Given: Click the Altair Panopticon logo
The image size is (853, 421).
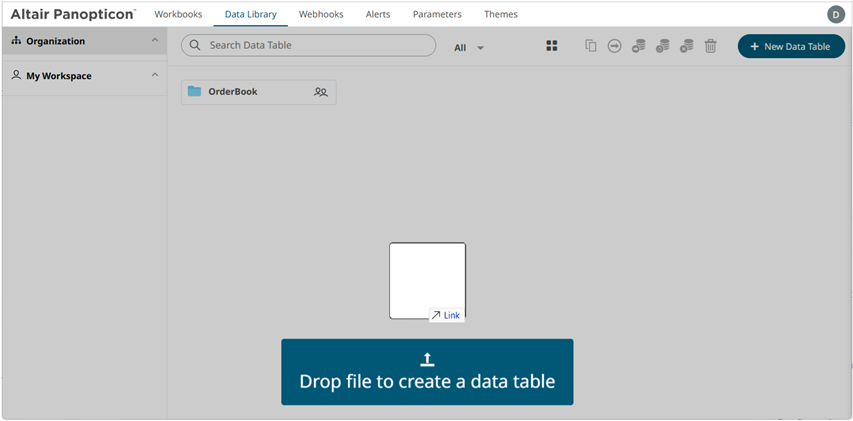Looking at the screenshot, I should (x=72, y=14).
